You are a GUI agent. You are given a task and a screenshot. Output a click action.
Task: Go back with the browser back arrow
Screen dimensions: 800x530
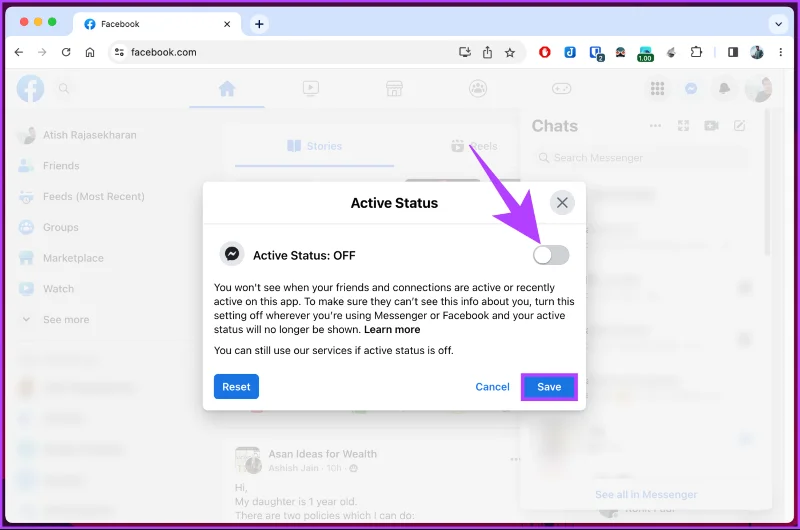[19, 52]
